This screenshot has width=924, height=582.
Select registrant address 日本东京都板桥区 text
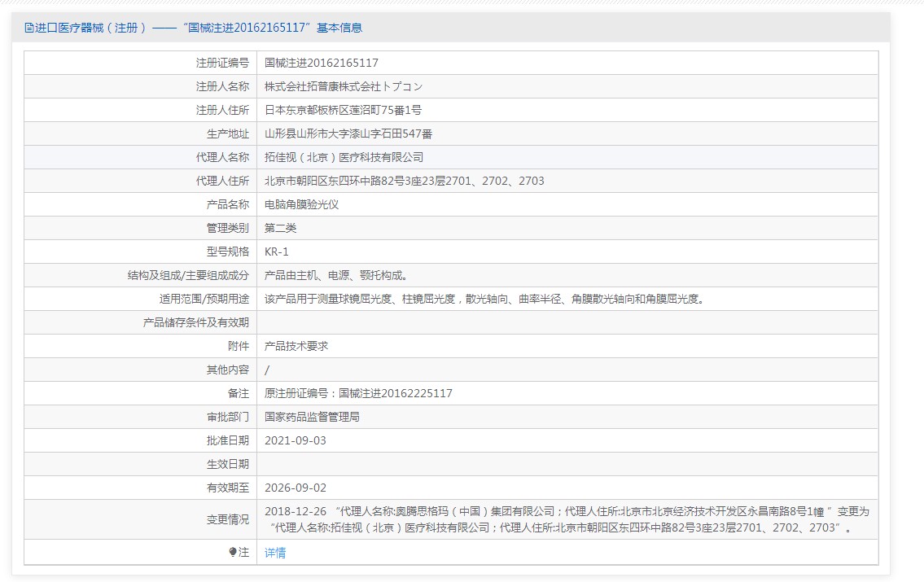(x=343, y=110)
